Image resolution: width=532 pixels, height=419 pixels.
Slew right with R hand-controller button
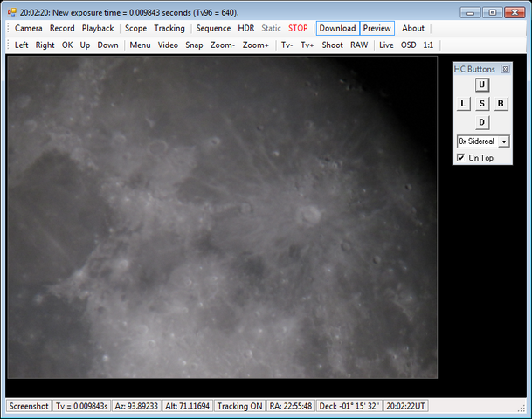click(501, 104)
